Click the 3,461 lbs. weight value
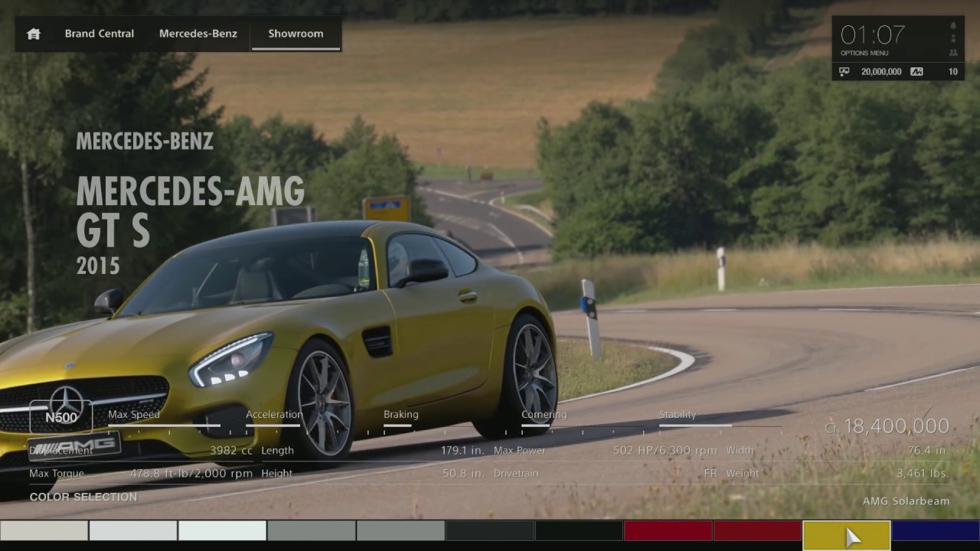This screenshot has width=980, height=551. point(923,474)
